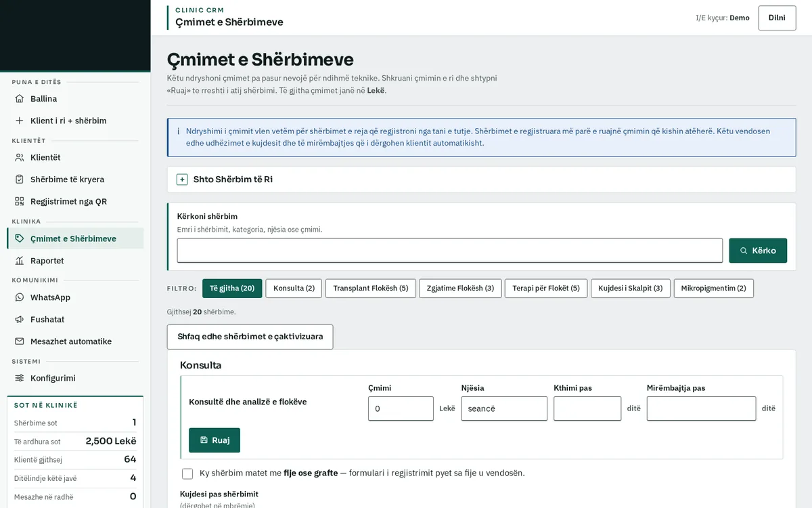Click clipboard icon beside Shërbime të kryera
Screen dimensions: 812x508
[x=19, y=179]
